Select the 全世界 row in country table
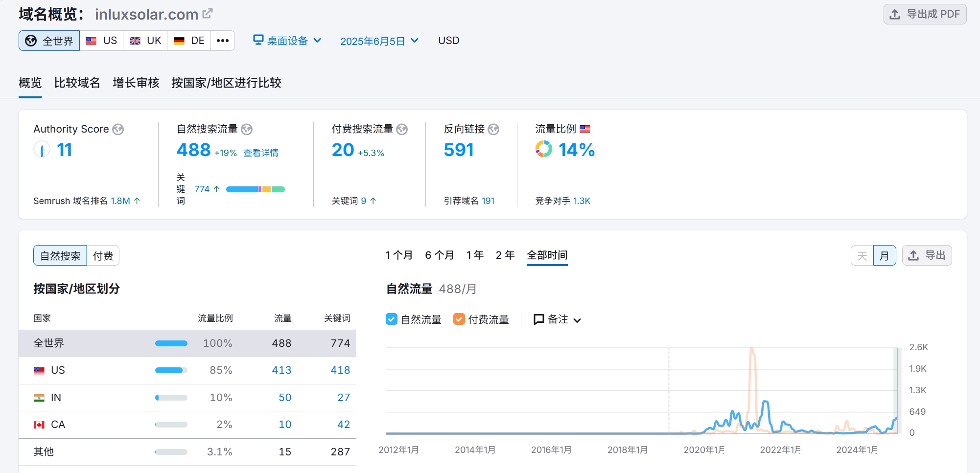980x473 pixels. [x=187, y=343]
